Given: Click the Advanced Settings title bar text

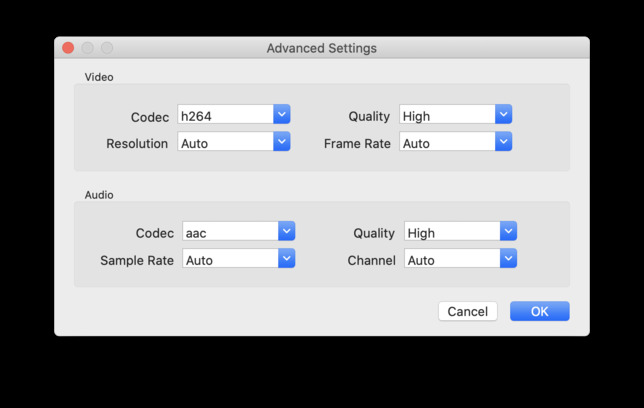Looking at the screenshot, I should click(x=321, y=48).
